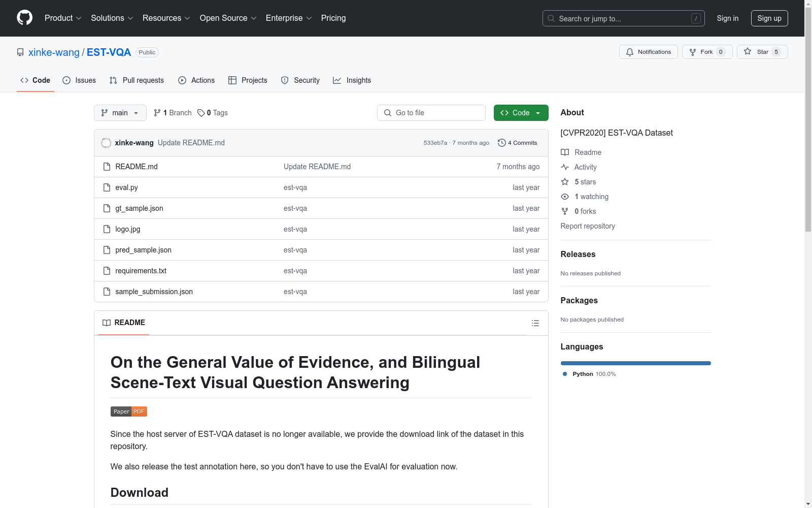Open the sample_submission.json file name
Image resolution: width=812 pixels, height=508 pixels.
[154, 292]
